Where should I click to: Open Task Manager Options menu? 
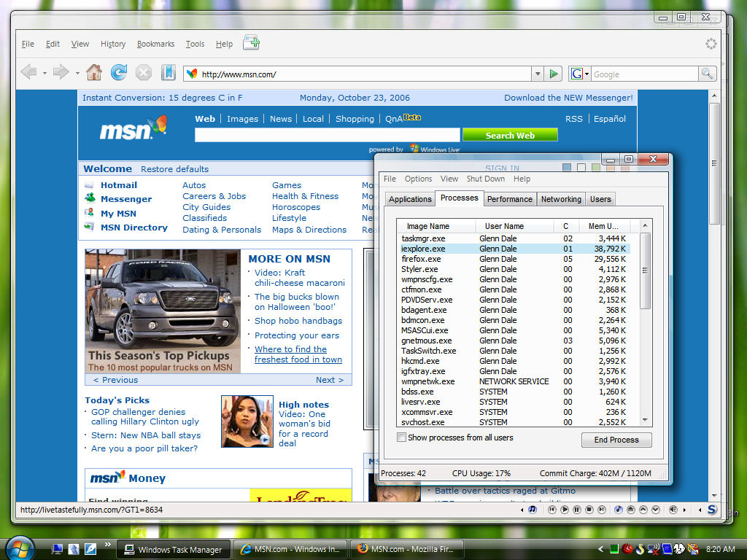418,179
